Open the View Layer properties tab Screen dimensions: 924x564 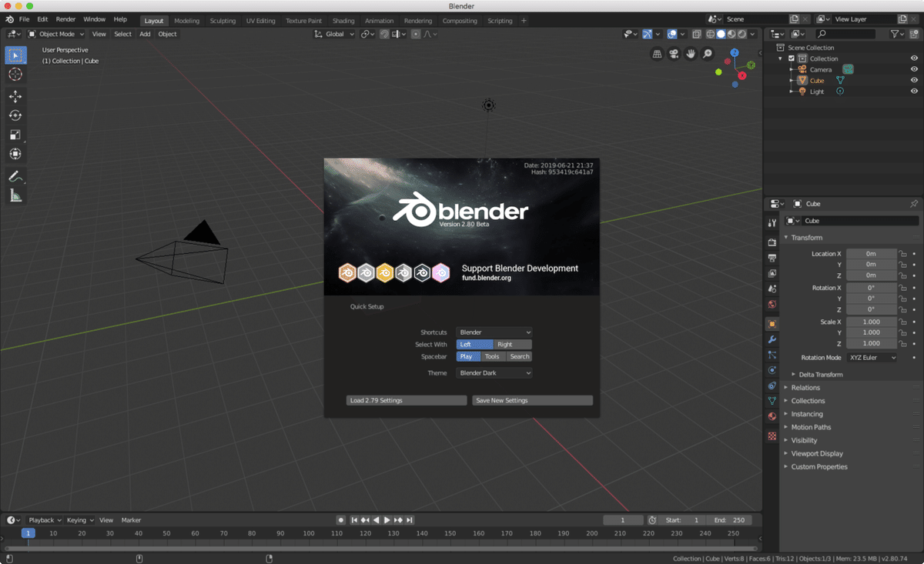click(772, 273)
